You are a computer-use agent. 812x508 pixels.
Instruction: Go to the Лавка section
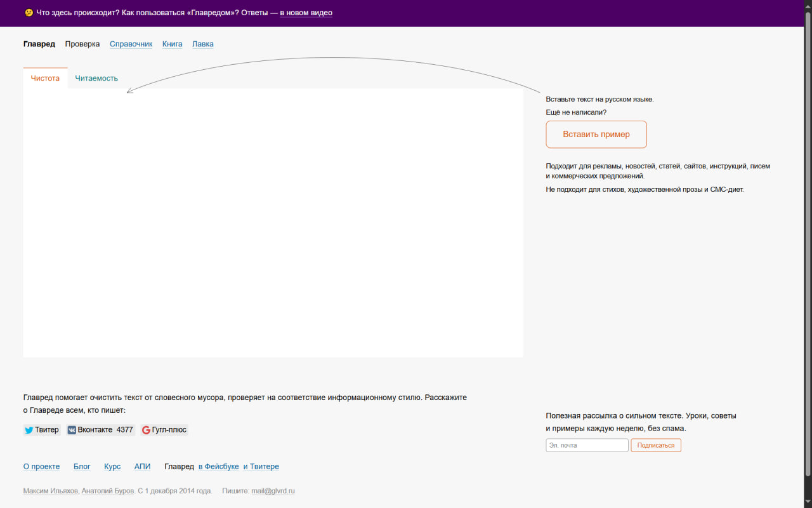[x=203, y=44]
